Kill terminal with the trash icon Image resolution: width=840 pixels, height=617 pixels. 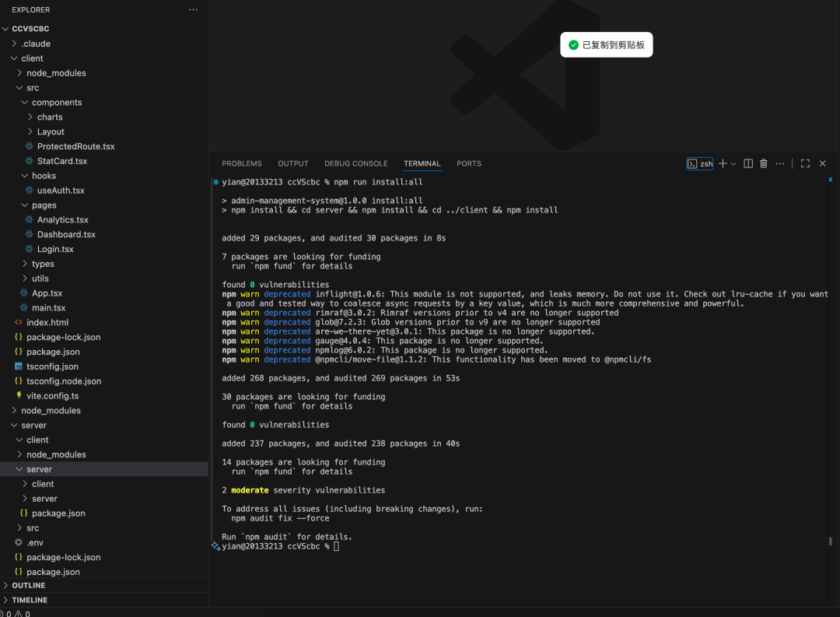click(x=764, y=163)
